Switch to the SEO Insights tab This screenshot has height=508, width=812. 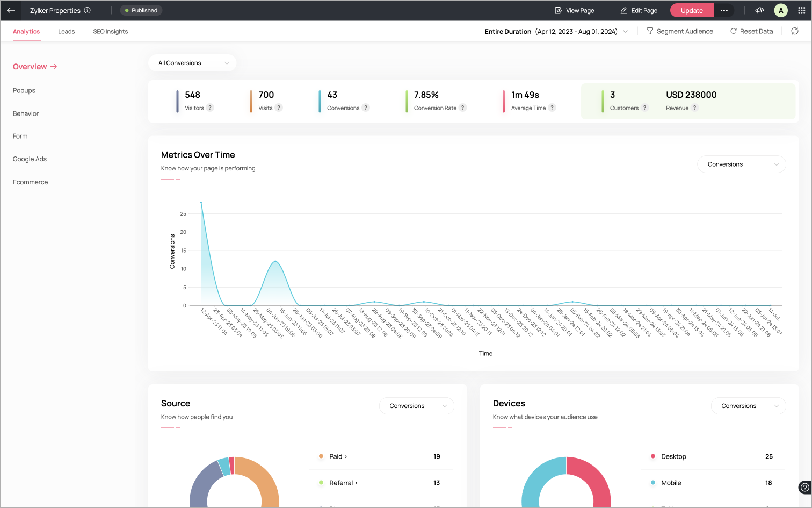point(111,32)
